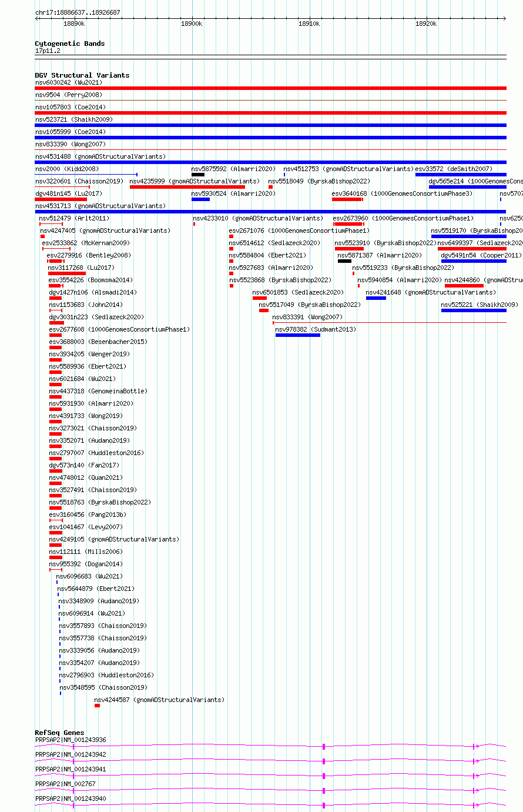Click nsv1153683 (John2014) label
The height and width of the screenshot is (812, 523).
pyautogui.click(x=86, y=305)
